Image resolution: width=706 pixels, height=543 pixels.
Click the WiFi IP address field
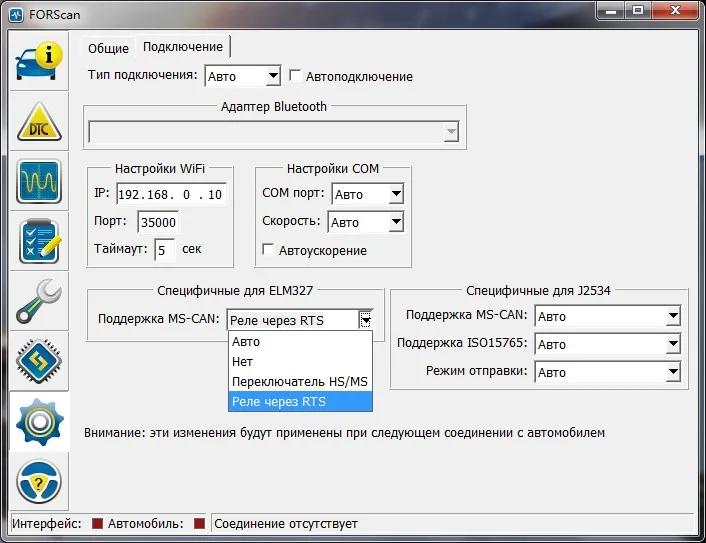click(x=171, y=194)
